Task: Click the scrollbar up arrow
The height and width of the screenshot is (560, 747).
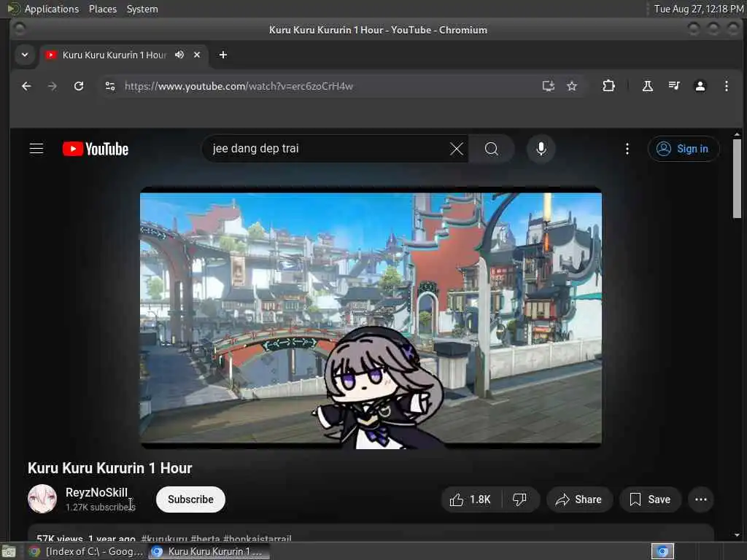Action: point(737,134)
